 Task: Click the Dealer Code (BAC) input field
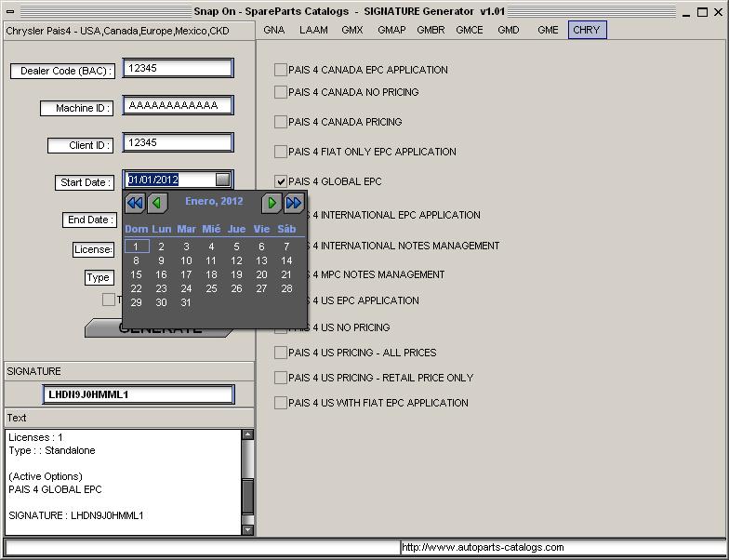point(179,68)
